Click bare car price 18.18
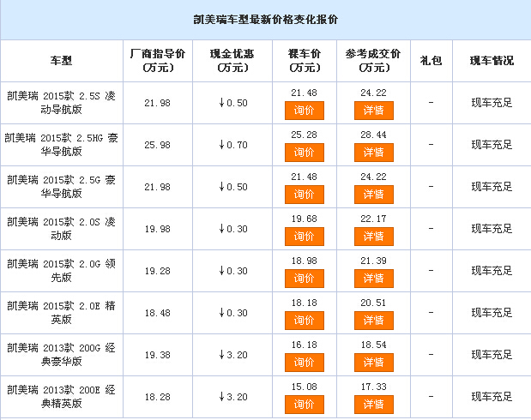531x420 pixels. (305, 303)
